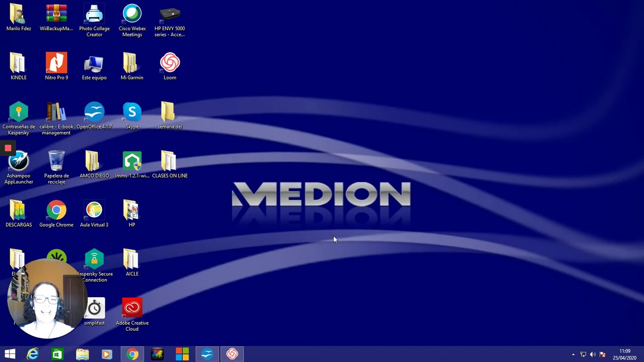
Task: Select the Mi Garmin folder
Action: pyautogui.click(x=132, y=66)
